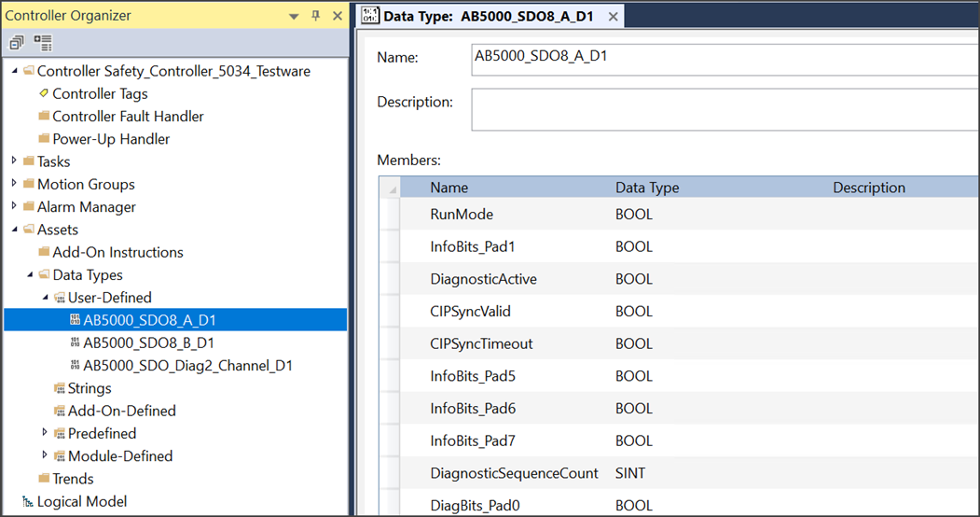The width and height of the screenshot is (980, 517).
Task: Open Controller Tags via its tag icon
Action: pyautogui.click(x=43, y=93)
